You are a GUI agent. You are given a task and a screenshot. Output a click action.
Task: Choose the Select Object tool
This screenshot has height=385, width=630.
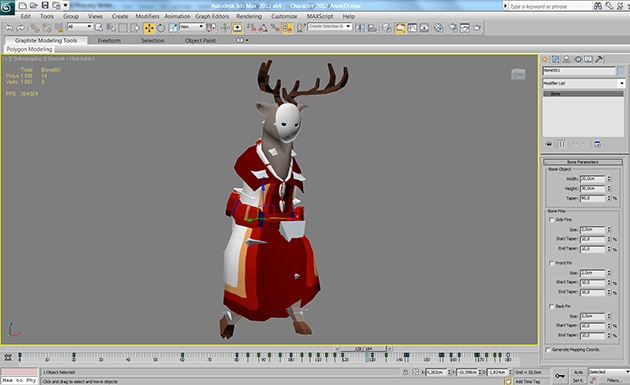click(x=99, y=28)
